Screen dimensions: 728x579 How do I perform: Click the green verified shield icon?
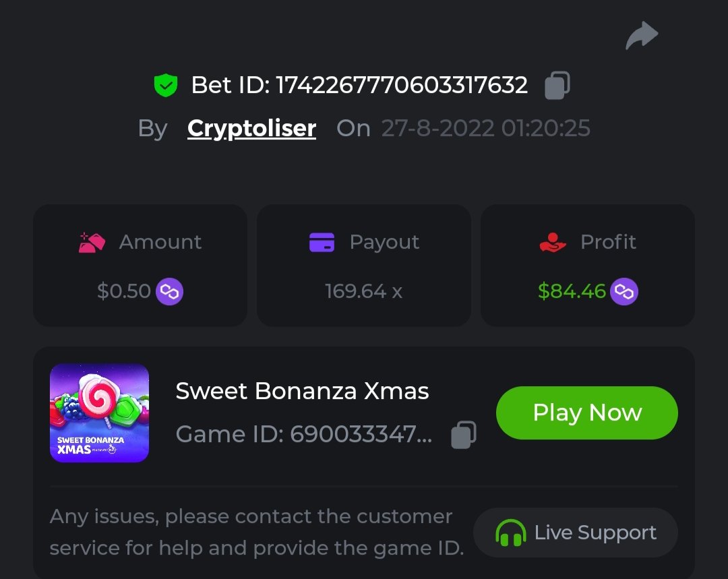[x=165, y=86]
